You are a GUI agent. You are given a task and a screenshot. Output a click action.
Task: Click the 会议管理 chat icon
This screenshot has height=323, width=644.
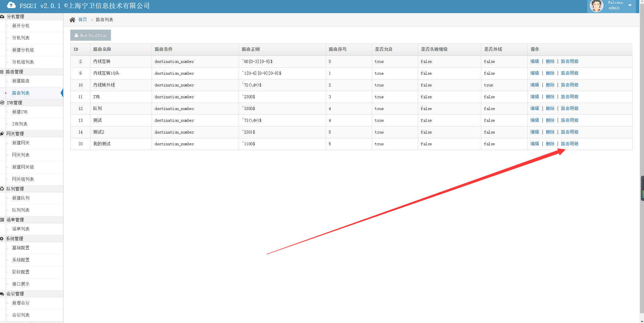tap(2, 294)
